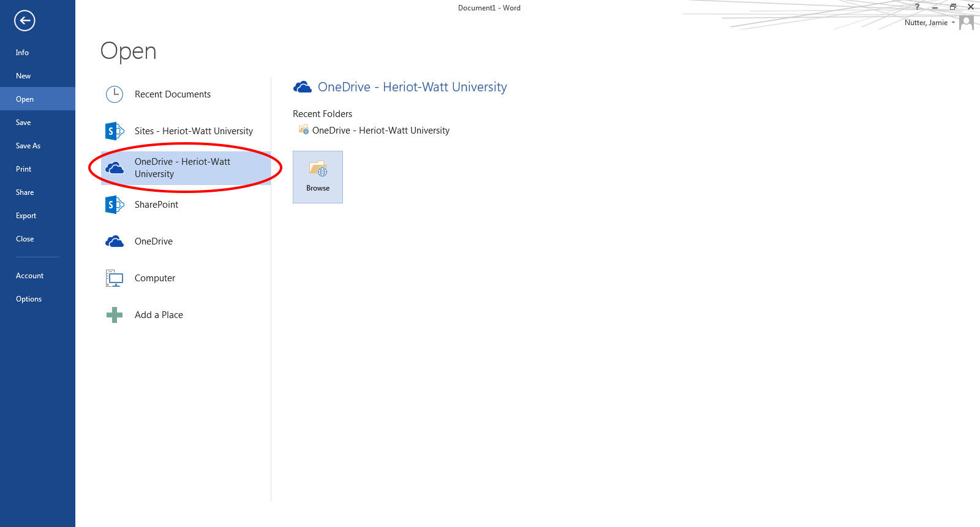Close the Word window
The height and width of the screenshot is (527, 980).
coord(970,7)
